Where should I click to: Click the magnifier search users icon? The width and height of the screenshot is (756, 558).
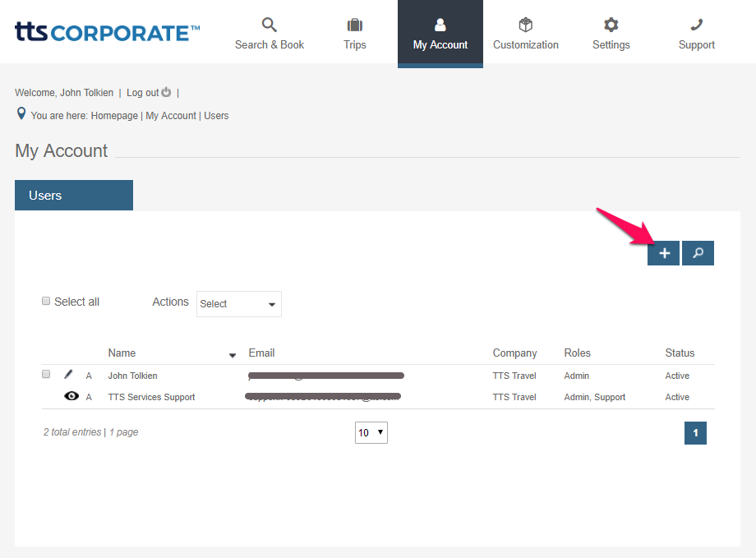[x=698, y=253]
